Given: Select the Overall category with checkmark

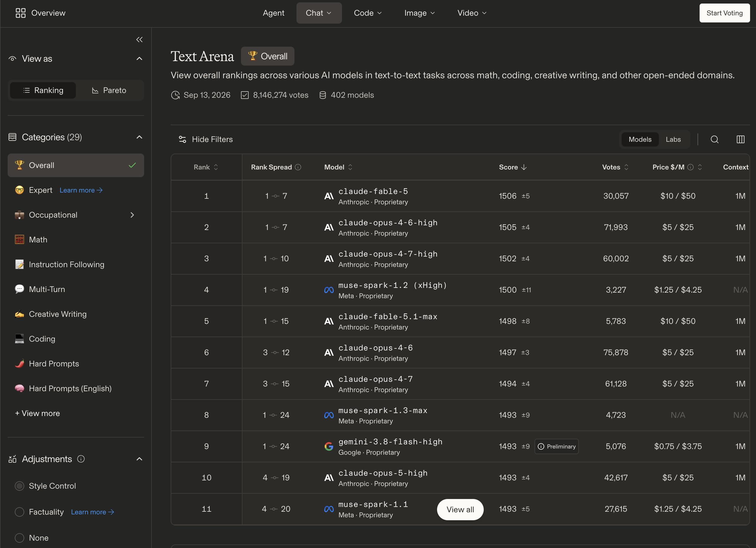Looking at the screenshot, I should click(76, 165).
